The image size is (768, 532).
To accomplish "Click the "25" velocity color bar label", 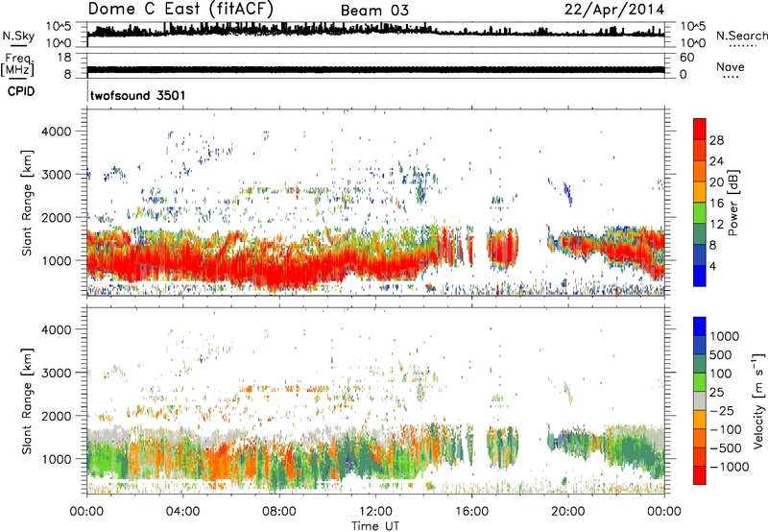I will [716, 393].
